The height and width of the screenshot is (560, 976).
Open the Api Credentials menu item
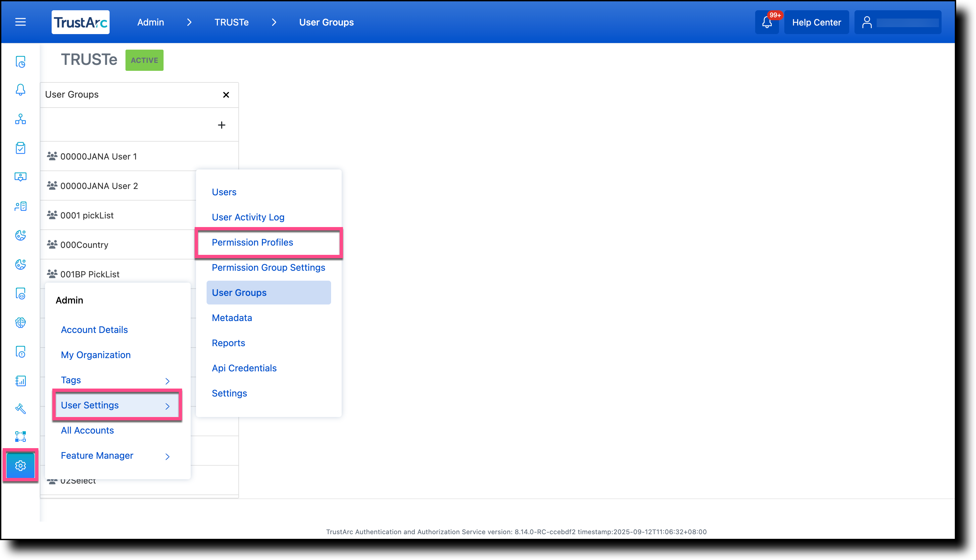click(244, 368)
